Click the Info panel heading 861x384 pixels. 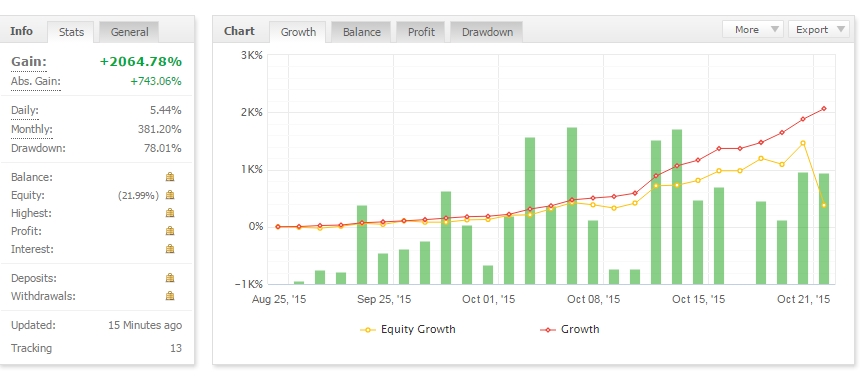point(21,31)
